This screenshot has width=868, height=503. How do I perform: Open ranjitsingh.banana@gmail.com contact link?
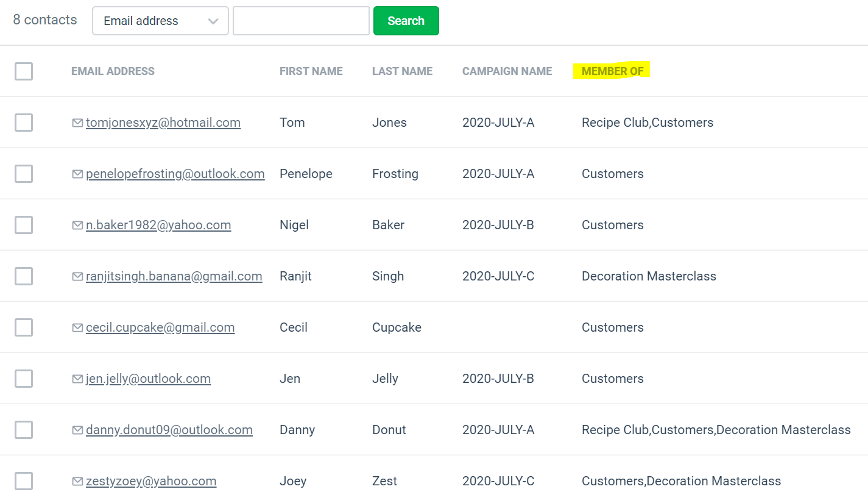pos(174,276)
